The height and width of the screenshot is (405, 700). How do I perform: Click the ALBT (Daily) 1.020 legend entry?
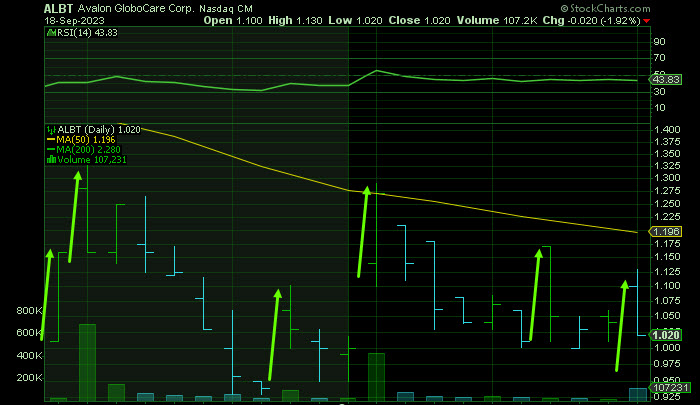[93, 129]
